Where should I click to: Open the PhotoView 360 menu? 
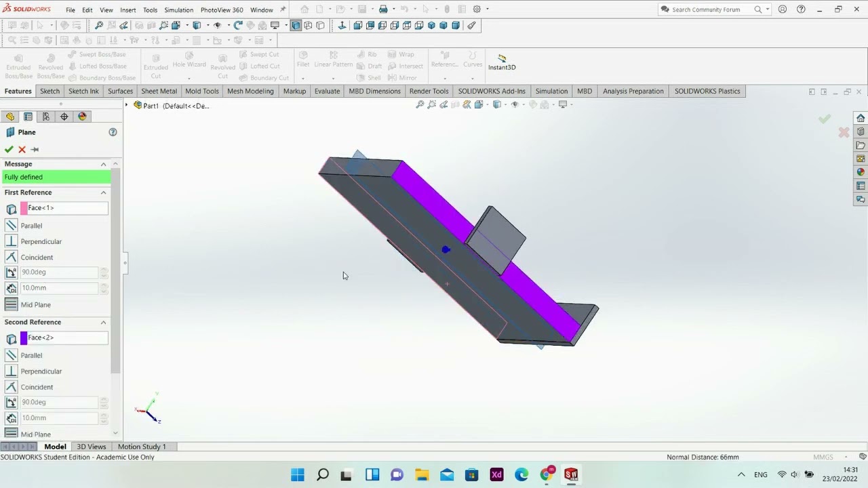(222, 10)
